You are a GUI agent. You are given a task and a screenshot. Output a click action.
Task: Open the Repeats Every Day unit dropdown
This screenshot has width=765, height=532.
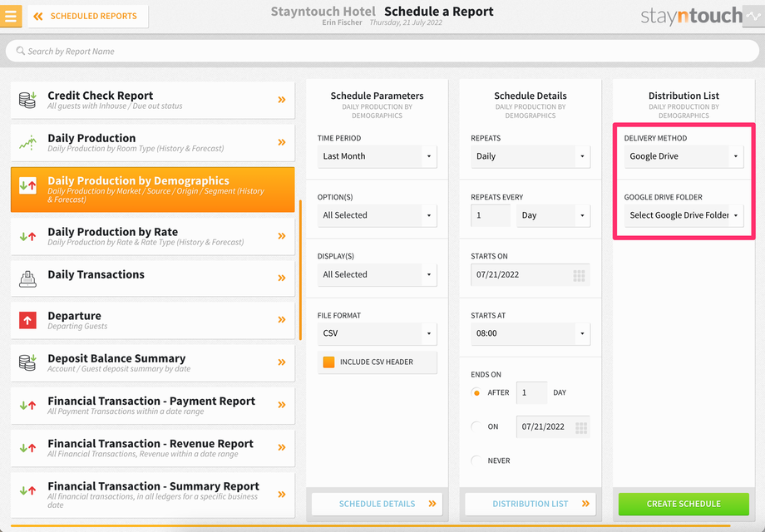(553, 215)
